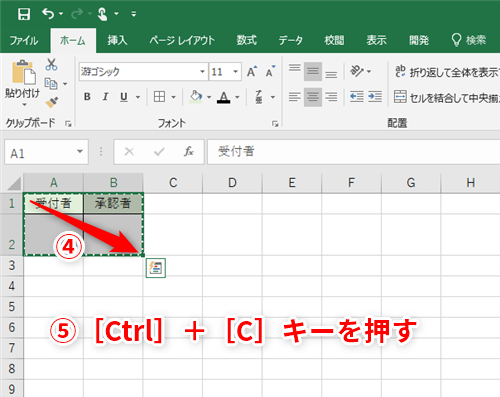Click the formula bar Enter checkmark icon
Viewport: 500px width, 397px height.
click(x=159, y=152)
